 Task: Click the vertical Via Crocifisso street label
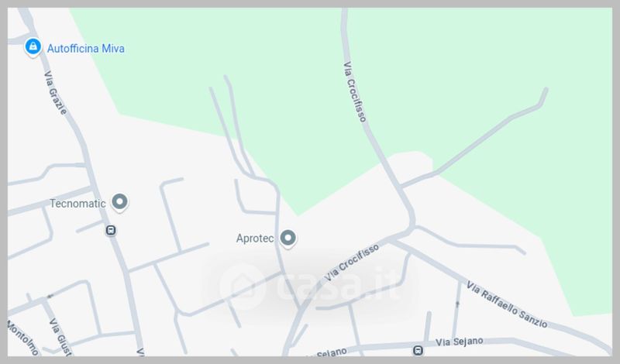[355, 91]
